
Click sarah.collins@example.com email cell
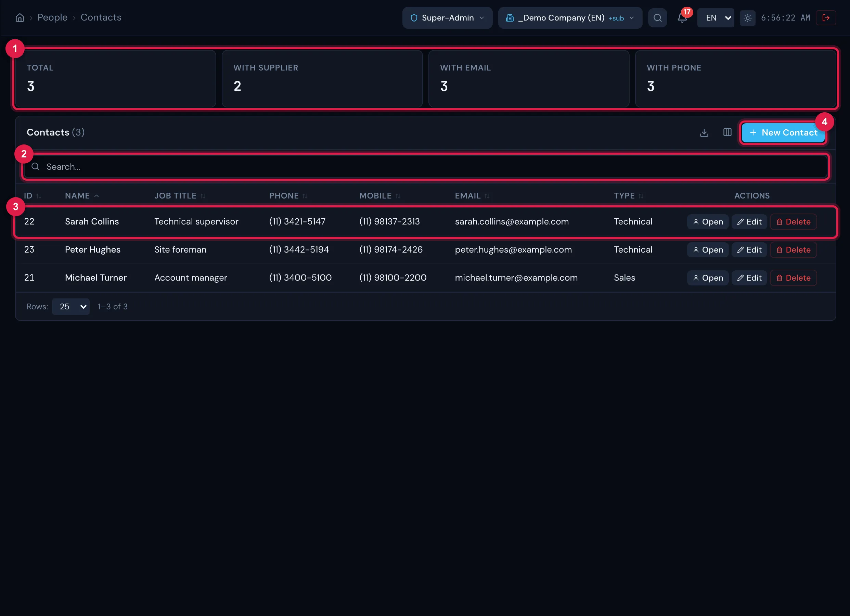pos(512,221)
